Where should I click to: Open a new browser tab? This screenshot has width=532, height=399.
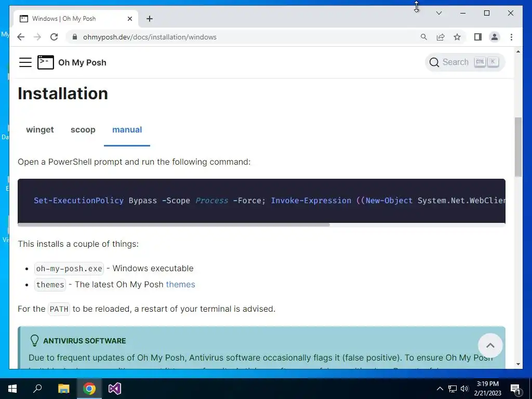[x=150, y=19]
